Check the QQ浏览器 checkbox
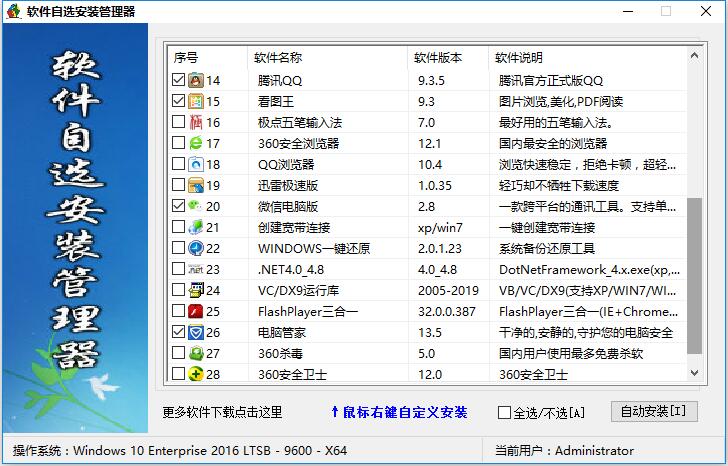Viewport: 728px width, 466px height. pyautogui.click(x=178, y=164)
